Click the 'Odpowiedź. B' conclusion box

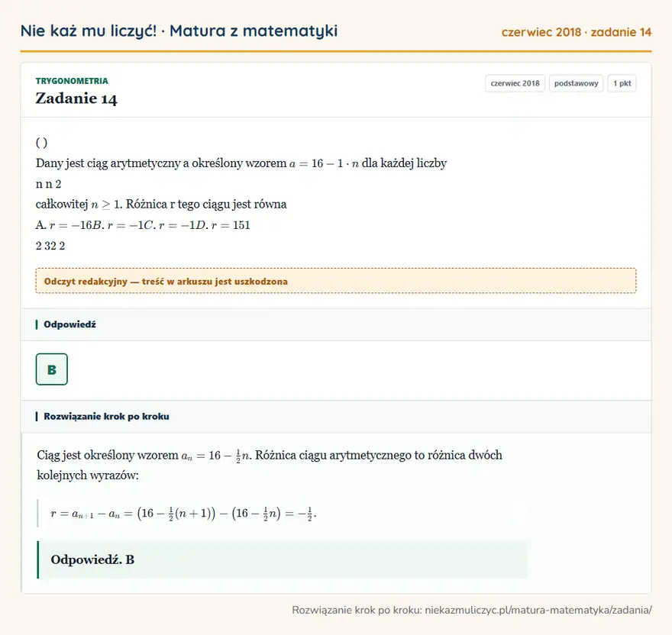(283, 559)
